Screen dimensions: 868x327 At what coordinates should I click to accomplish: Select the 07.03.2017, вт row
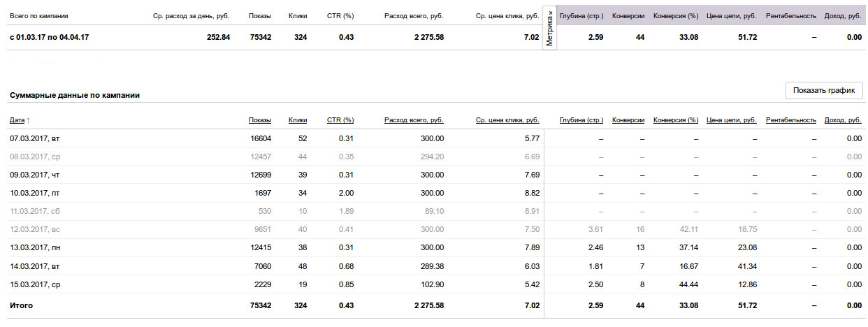click(x=435, y=138)
